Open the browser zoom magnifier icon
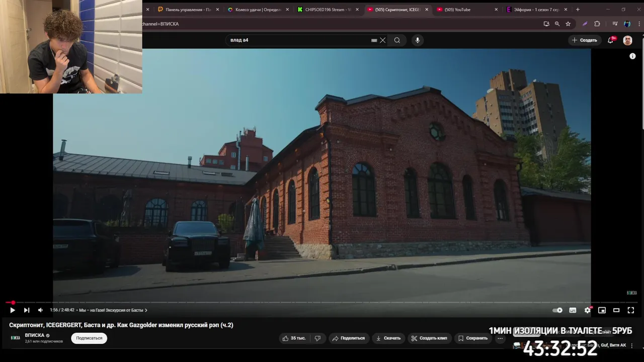 [x=557, y=24]
